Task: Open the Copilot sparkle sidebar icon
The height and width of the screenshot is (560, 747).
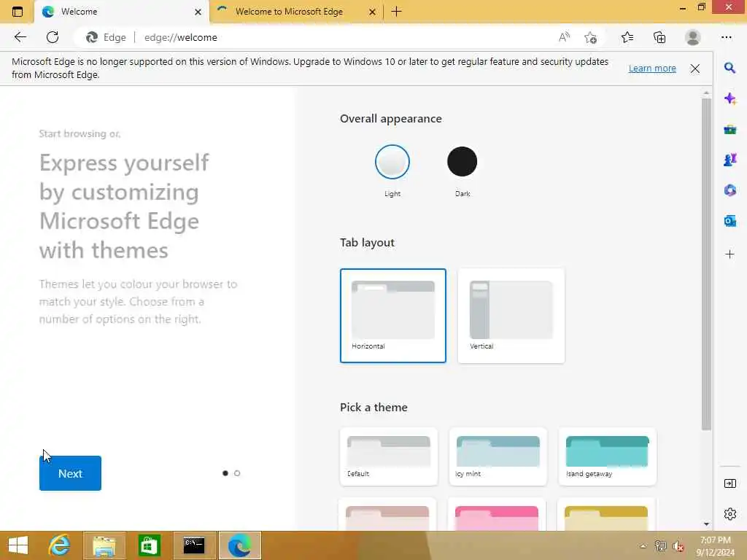Action: click(x=729, y=98)
